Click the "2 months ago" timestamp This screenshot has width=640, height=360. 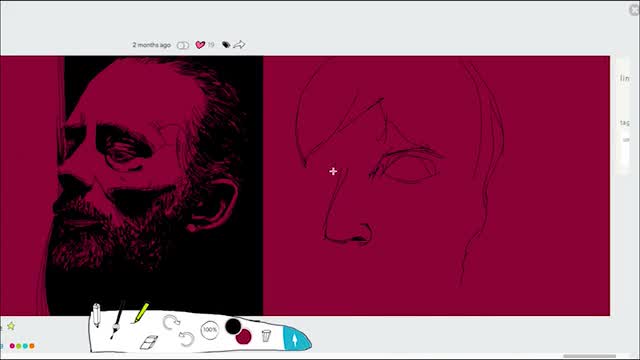click(x=151, y=45)
